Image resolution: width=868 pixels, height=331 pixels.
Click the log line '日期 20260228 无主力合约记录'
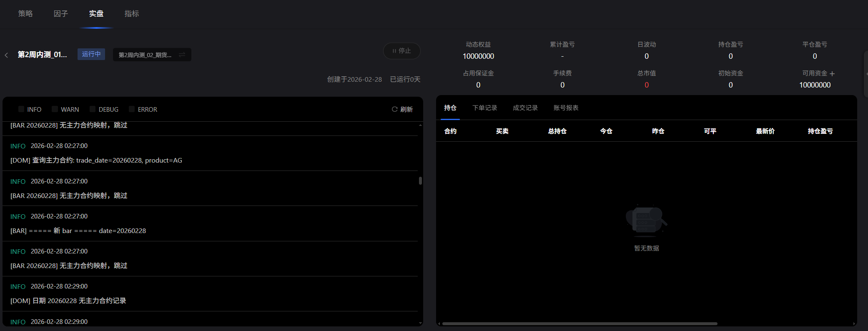[68, 301]
